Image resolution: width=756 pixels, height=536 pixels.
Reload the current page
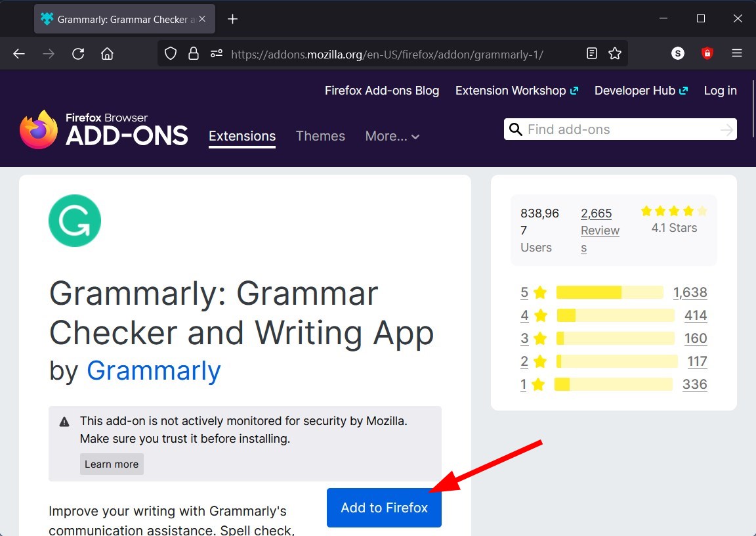click(78, 54)
